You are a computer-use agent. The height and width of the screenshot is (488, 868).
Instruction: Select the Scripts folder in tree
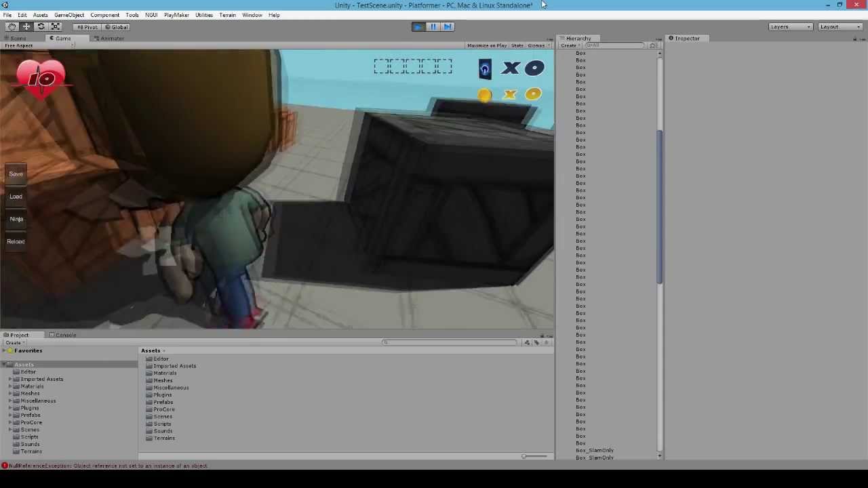(x=29, y=437)
